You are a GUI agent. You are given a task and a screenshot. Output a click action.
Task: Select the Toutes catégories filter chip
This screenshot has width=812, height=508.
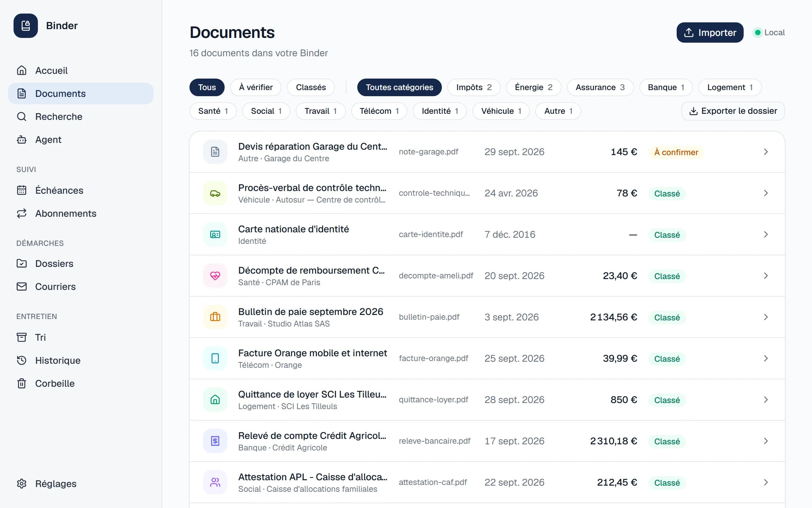pos(400,87)
